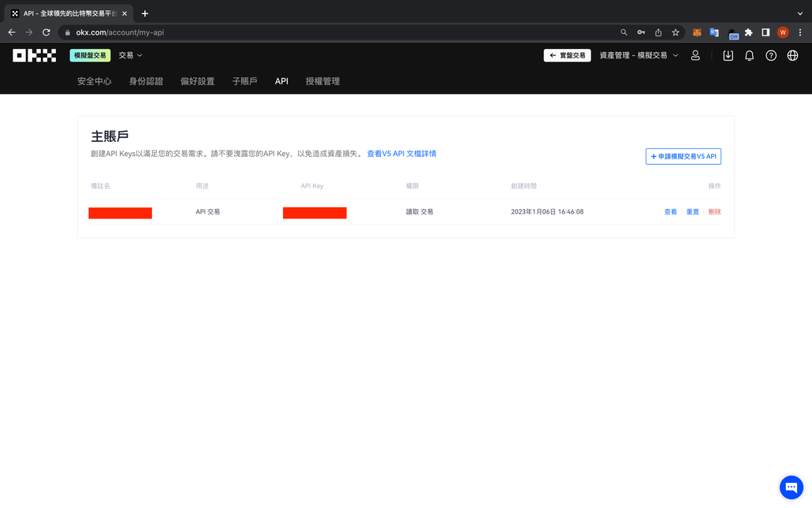This screenshot has height=508, width=812.
Task: Click the 主賬戶 heading
Action: (110, 136)
